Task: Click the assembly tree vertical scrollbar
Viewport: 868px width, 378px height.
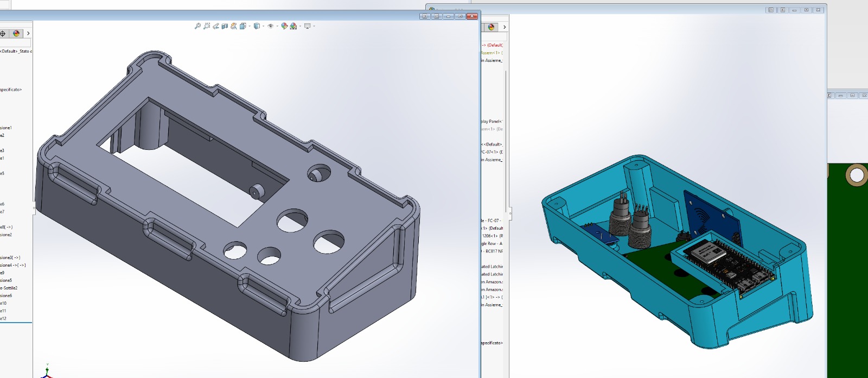Action: point(506,136)
